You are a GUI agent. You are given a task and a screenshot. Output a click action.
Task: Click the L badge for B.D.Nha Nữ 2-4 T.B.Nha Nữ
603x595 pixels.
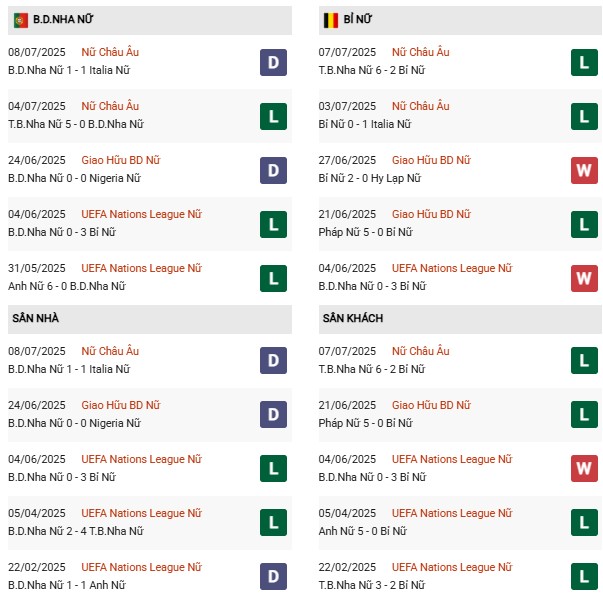click(273, 523)
